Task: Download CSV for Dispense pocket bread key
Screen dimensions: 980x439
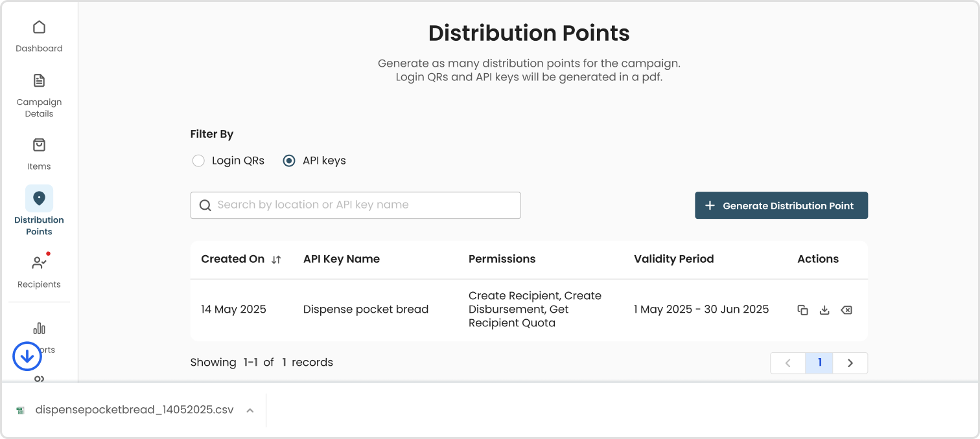Action: point(824,310)
